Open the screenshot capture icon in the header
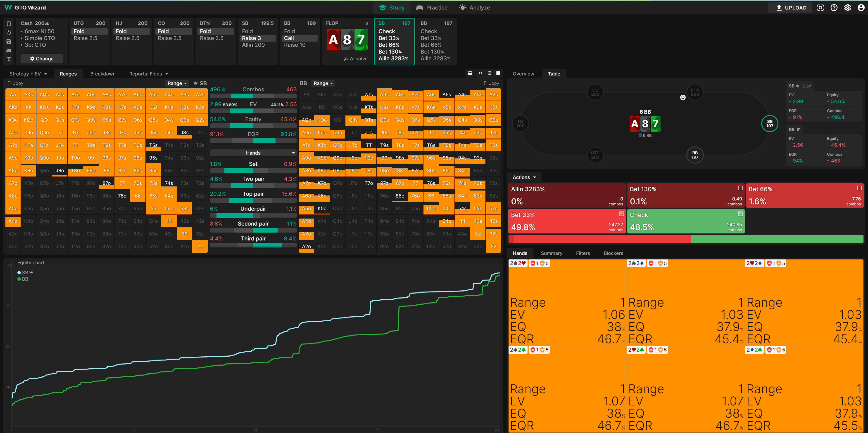Screen dimensions: 868x433 click(x=820, y=7)
